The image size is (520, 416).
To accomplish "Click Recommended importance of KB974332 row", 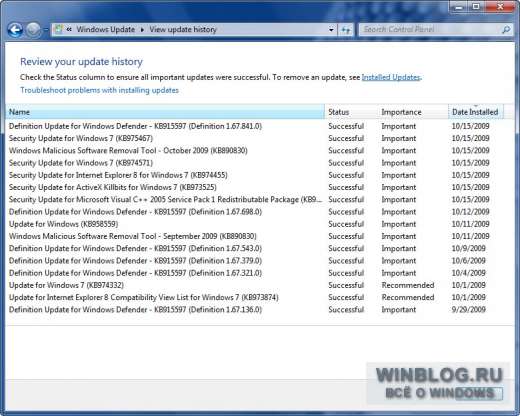I will pyautogui.click(x=408, y=285).
